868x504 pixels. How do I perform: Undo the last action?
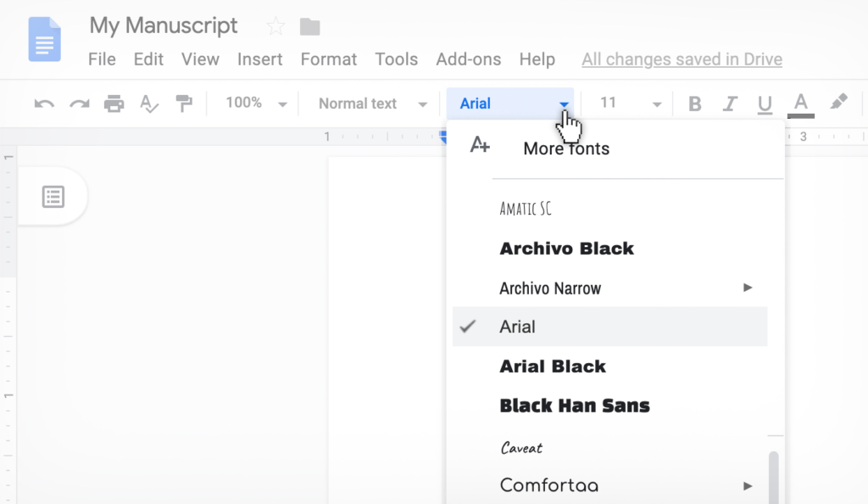[42, 103]
